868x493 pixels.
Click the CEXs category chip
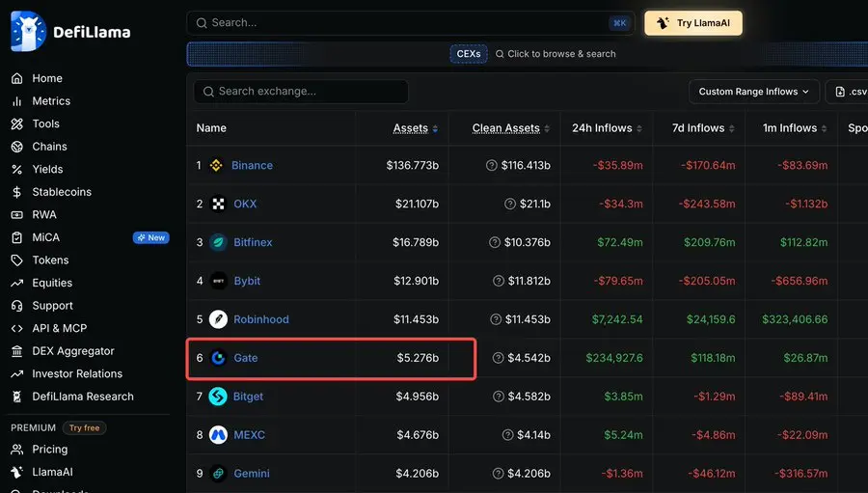pyautogui.click(x=469, y=54)
